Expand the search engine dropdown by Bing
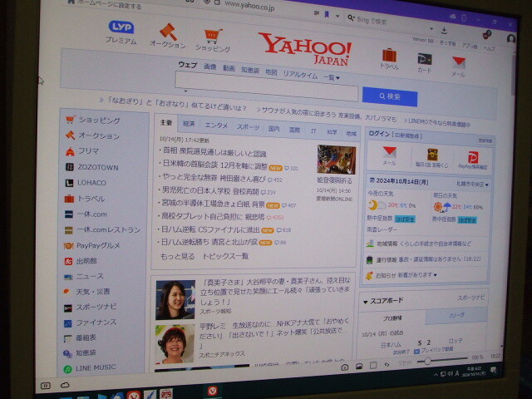Image resolution: width=532 pixels, height=399 pixels. [x=351, y=17]
